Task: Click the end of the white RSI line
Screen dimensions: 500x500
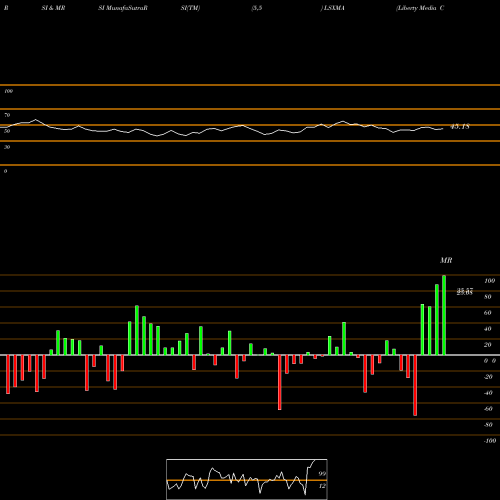Action: point(443,129)
